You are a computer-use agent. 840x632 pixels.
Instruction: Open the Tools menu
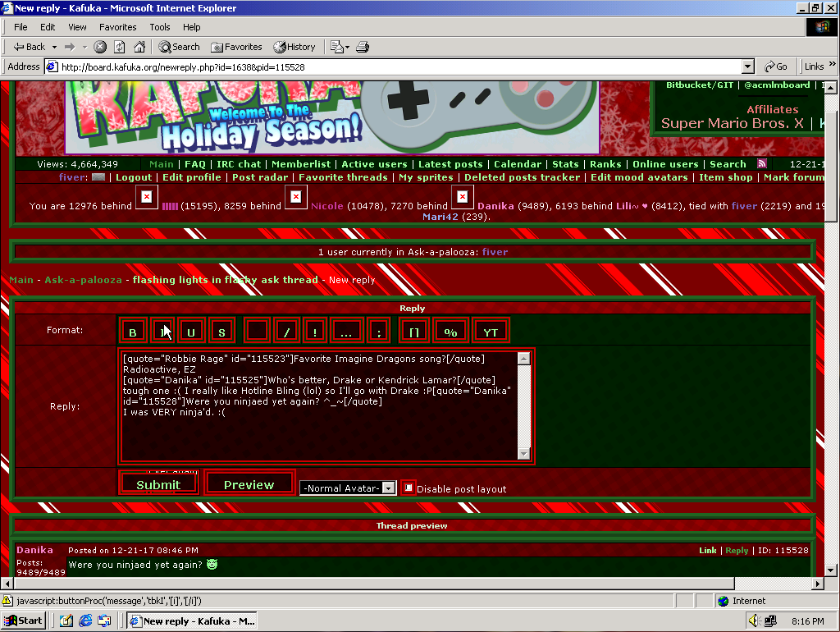tap(160, 27)
